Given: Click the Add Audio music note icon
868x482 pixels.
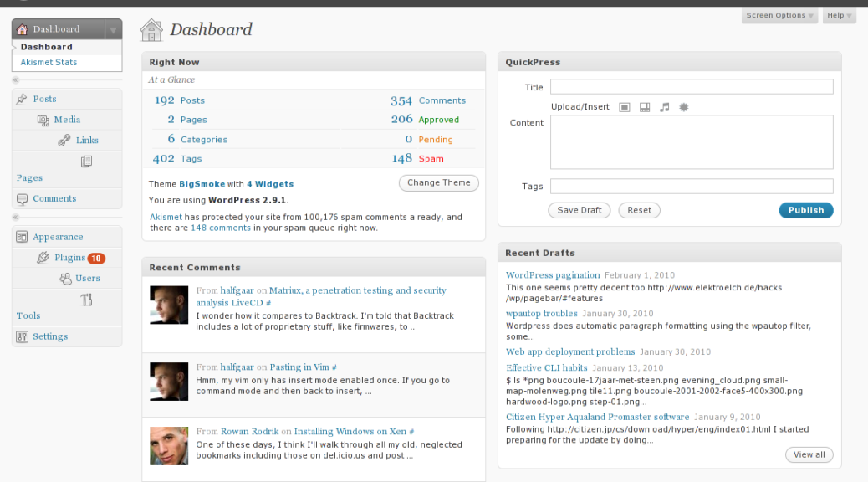Looking at the screenshot, I should tap(664, 107).
